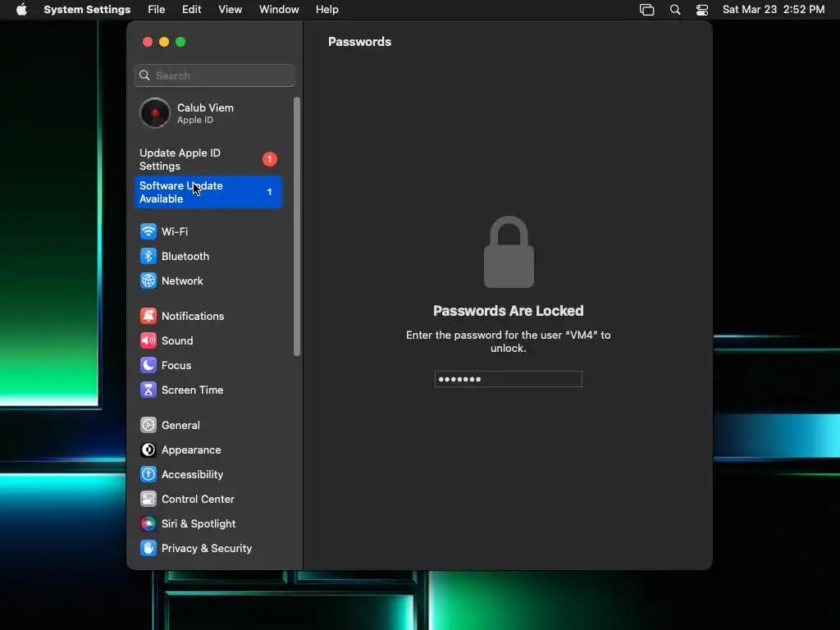Click the badge count on Software Update Available
840x630 pixels.
(x=269, y=192)
